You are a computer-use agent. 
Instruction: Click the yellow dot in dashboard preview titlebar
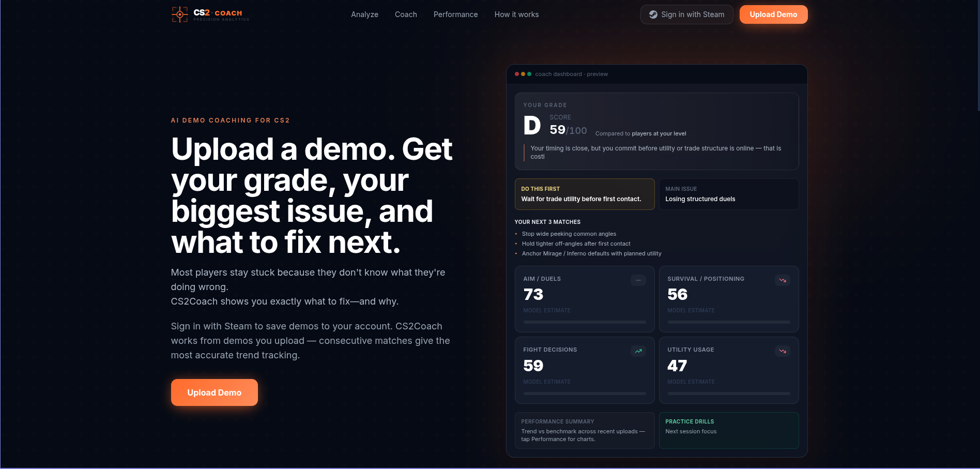(523, 74)
